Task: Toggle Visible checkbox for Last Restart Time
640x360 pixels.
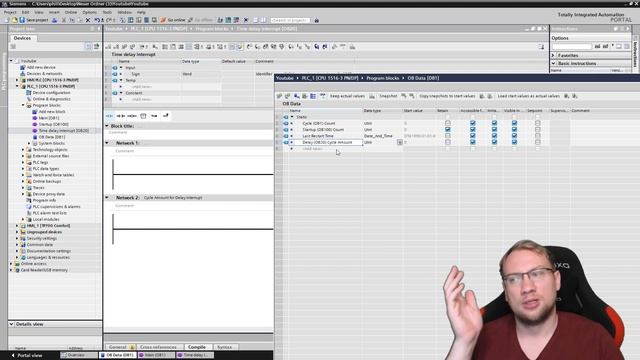Action: coord(514,136)
